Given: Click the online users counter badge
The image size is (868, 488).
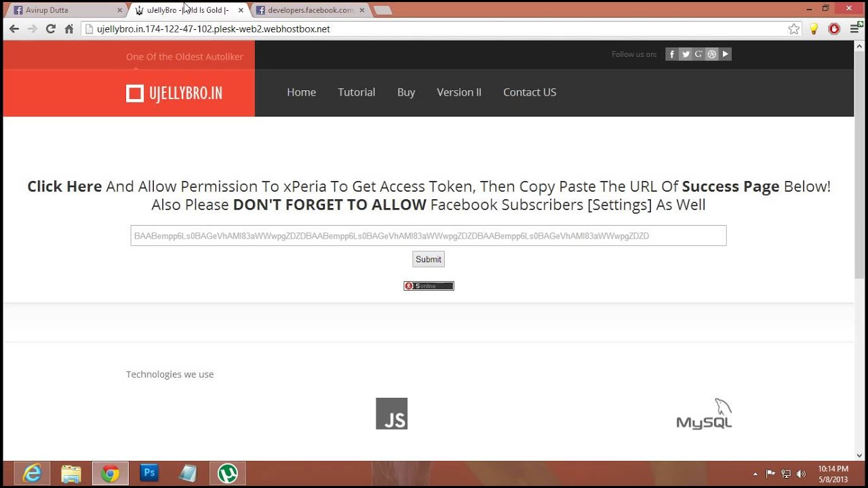Looking at the screenshot, I should 429,286.
